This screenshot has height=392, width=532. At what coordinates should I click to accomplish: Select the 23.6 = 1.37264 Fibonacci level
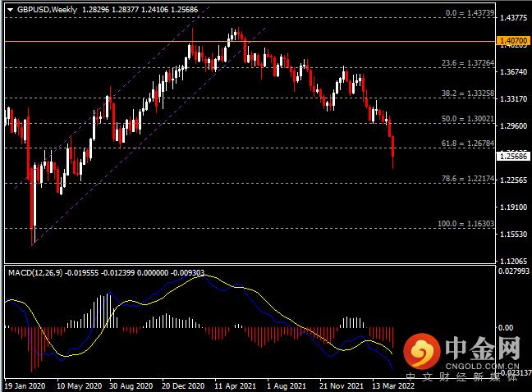pos(467,63)
